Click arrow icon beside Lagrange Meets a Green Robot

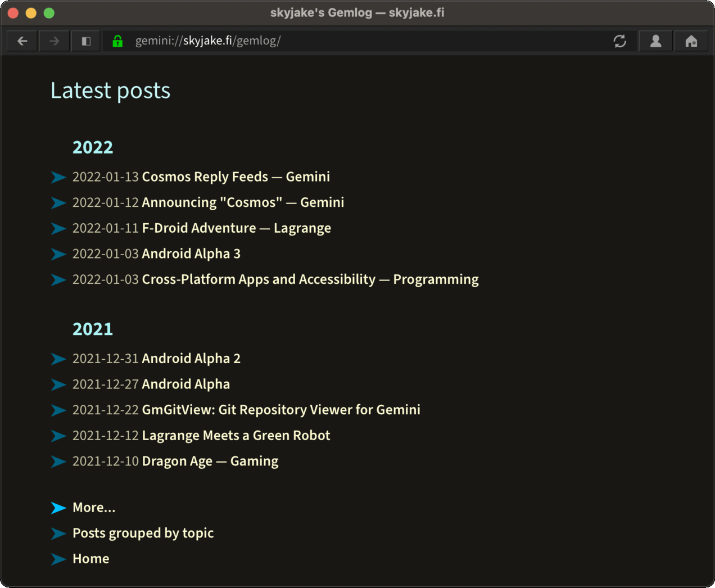pos(58,436)
